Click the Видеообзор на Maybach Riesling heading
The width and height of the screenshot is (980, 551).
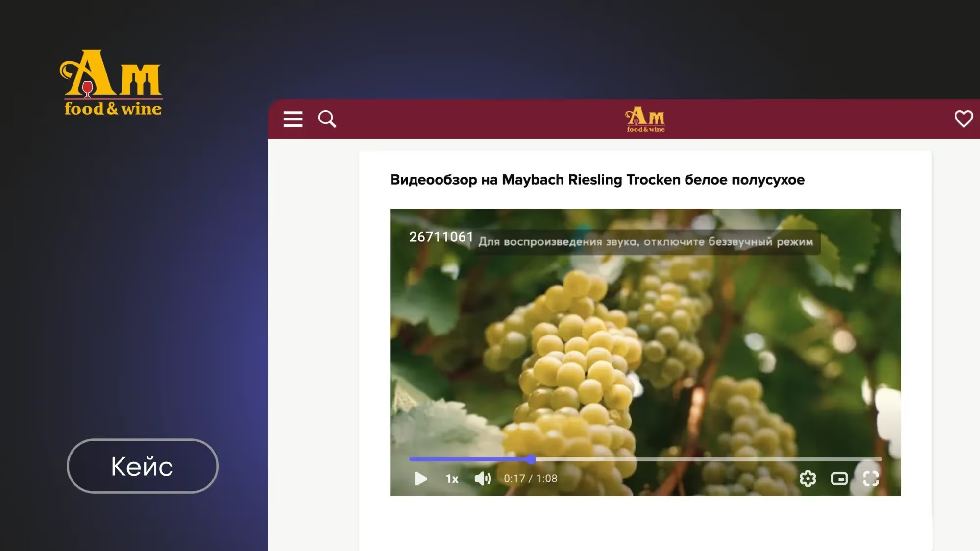[597, 180]
